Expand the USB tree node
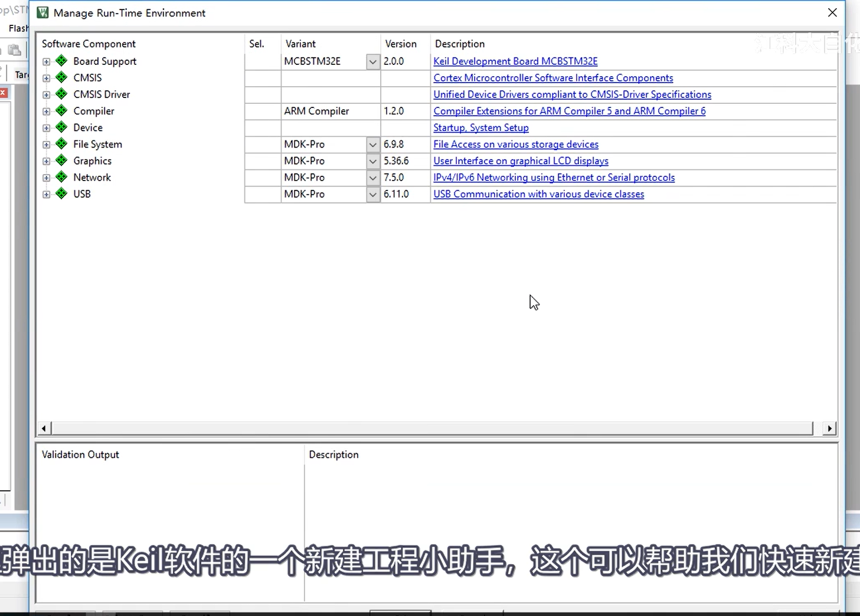860x616 pixels. 46,194
